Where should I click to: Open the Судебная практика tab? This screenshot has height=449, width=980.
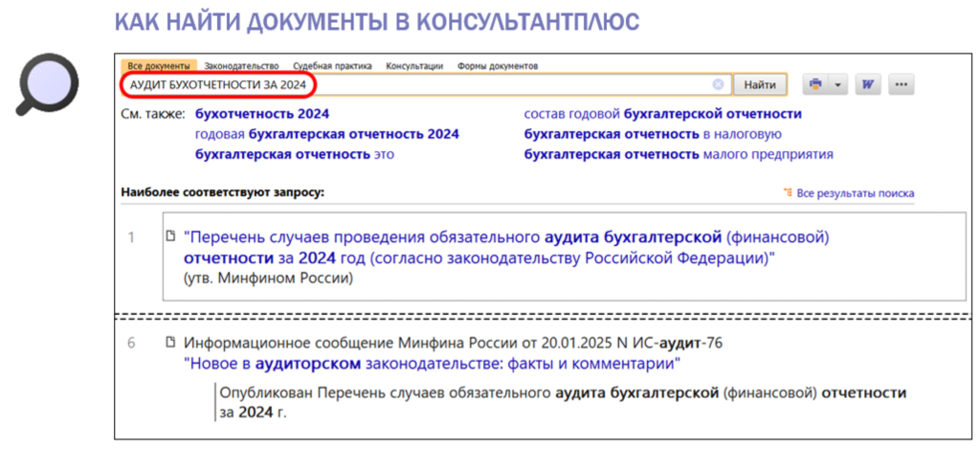332,66
